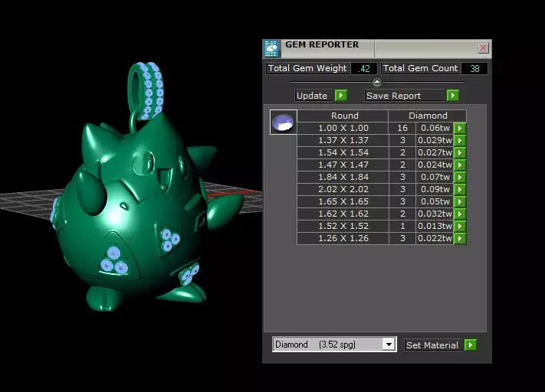545x392 pixels.
Task: Close the Gem Reporter panel
Action: pyautogui.click(x=483, y=48)
